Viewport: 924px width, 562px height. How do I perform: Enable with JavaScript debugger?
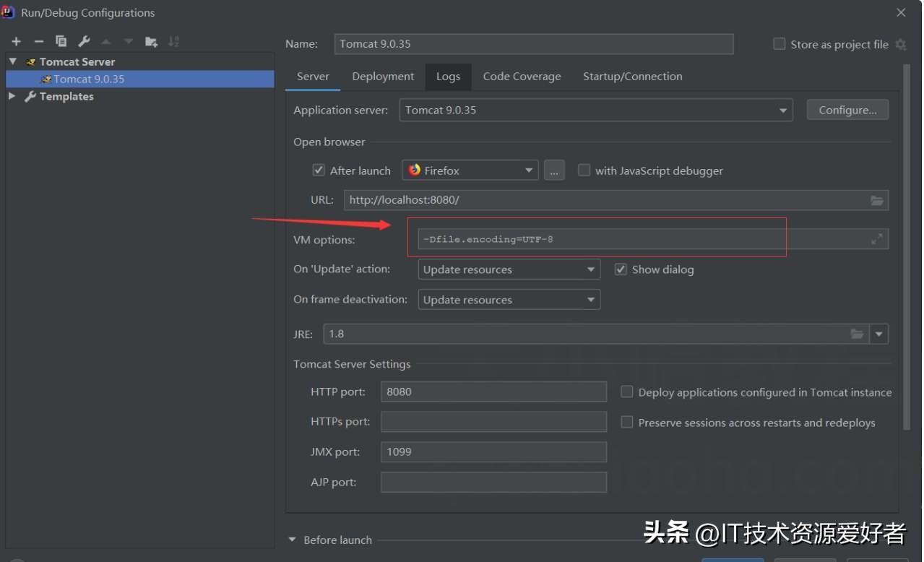click(584, 170)
